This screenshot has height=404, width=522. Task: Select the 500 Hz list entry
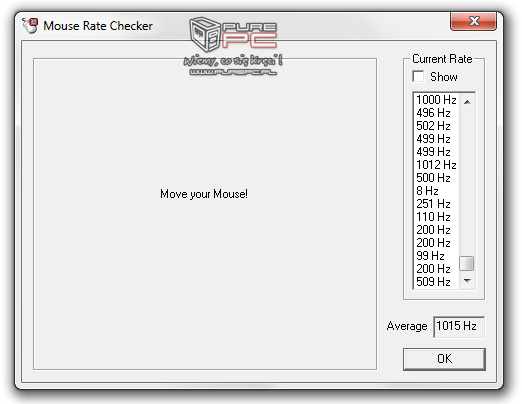pyautogui.click(x=437, y=178)
